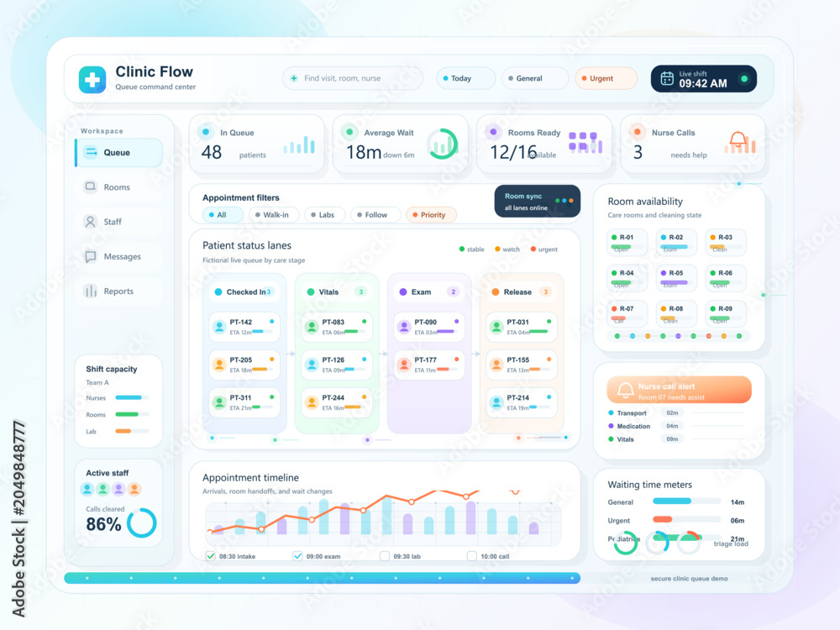Click the calendar icon in Live shift badge

[x=667, y=79]
